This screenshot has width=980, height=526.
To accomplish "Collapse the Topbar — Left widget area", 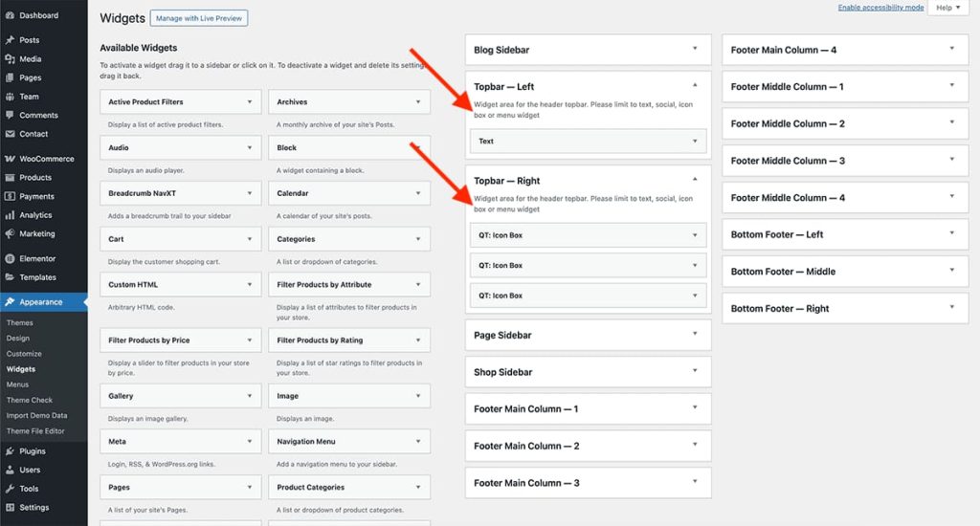I will pyautogui.click(x=695, y=85).
